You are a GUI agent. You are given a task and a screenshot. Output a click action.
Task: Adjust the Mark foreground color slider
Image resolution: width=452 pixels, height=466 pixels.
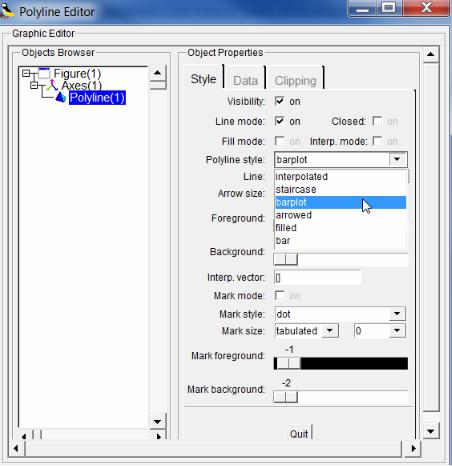[289, 363]
